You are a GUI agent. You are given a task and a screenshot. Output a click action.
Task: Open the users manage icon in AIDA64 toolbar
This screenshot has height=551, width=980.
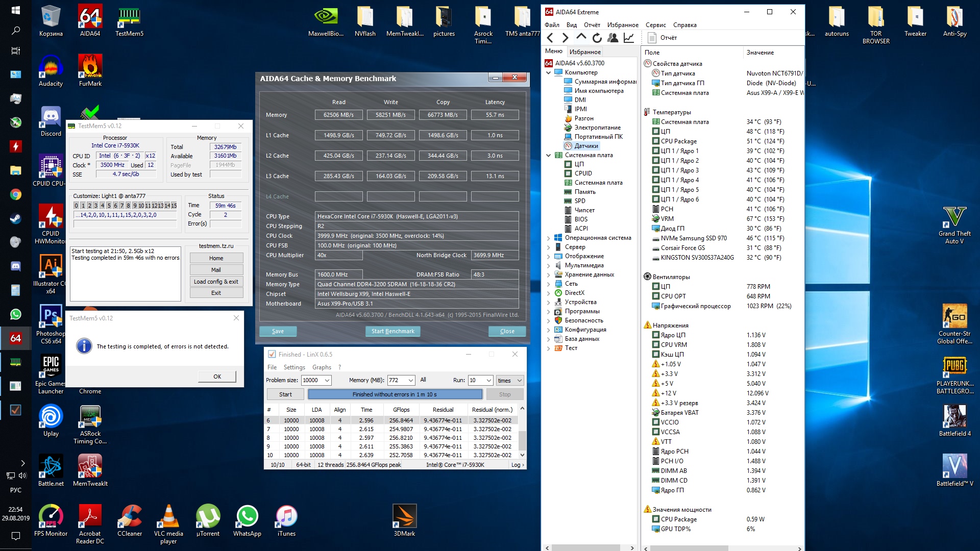tap(613, 38)
